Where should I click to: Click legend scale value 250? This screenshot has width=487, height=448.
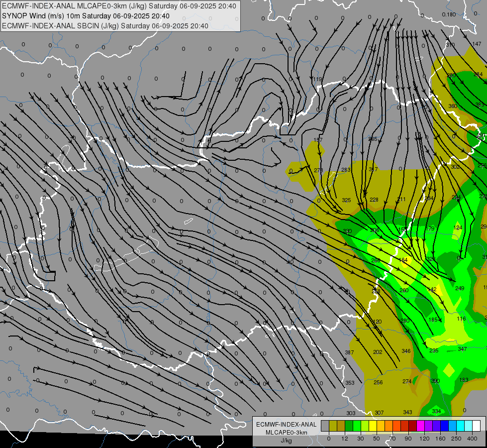click(456, 439)
